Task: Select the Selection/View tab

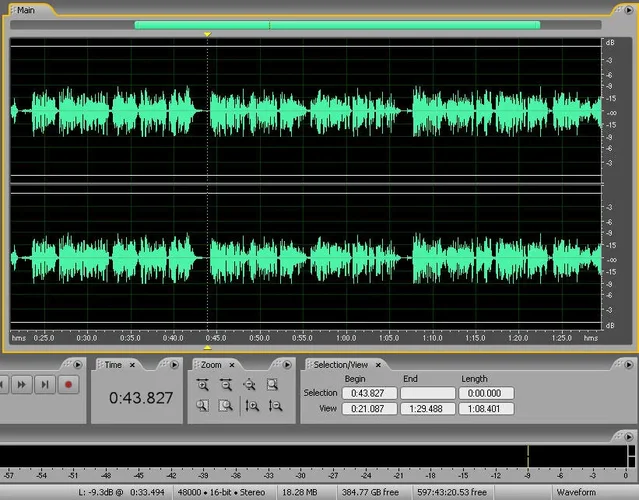Action: tap(340, 365)
